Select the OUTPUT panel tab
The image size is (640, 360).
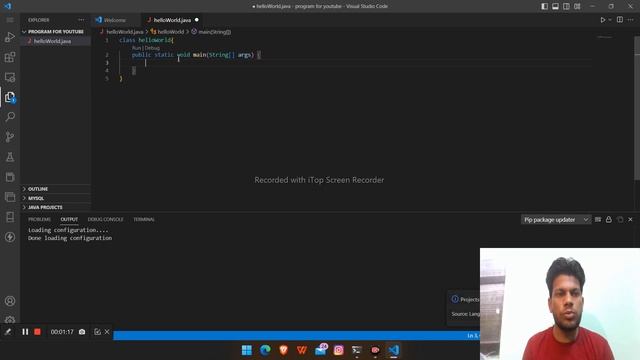pyautogui.click(x=69, y=220)
